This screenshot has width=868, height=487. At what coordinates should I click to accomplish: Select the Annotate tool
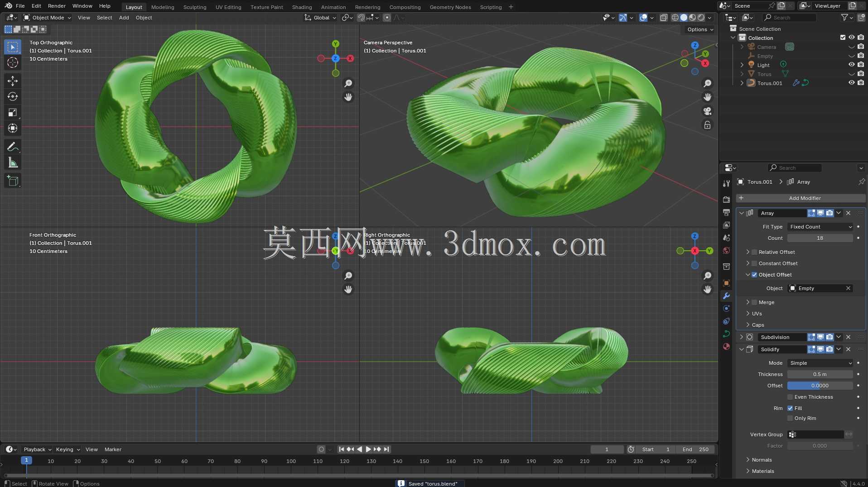(13, 147)
